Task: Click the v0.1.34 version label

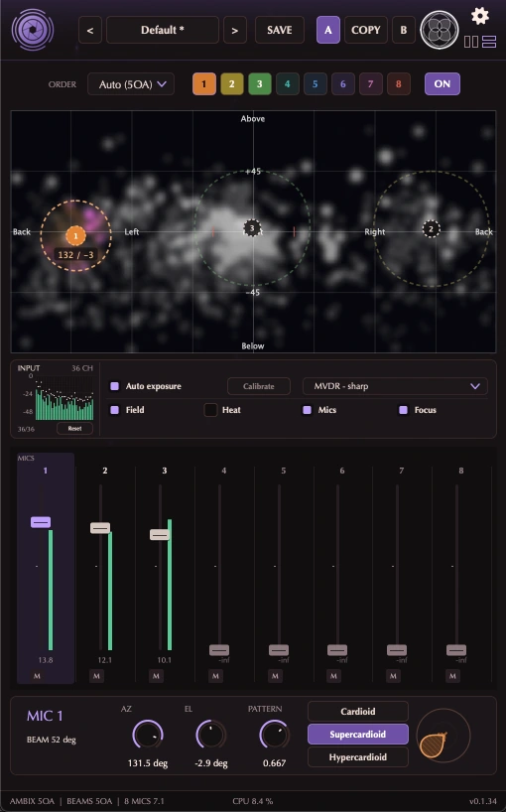Action: (x=483, y=801)
